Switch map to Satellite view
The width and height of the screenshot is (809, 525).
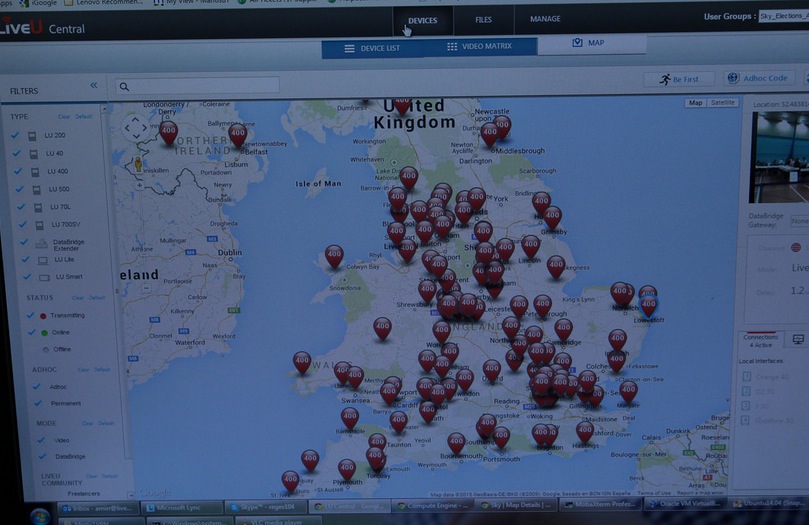pyautogui.click(x=722, y=103)
